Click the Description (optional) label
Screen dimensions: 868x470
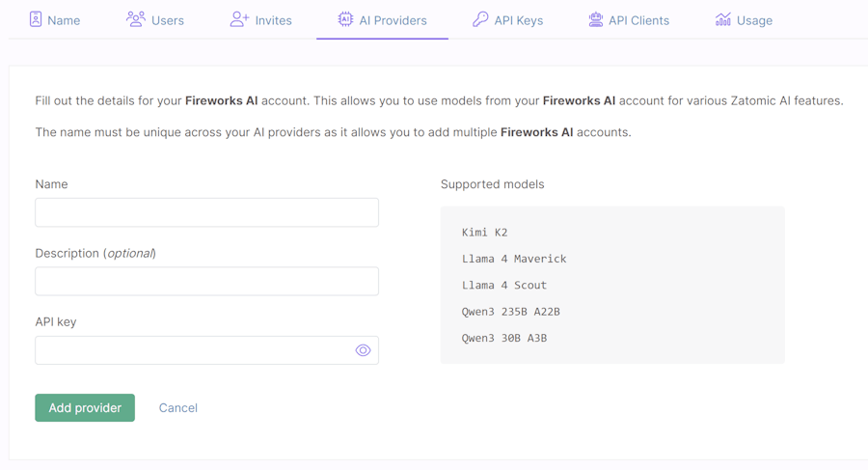[95, 253]
